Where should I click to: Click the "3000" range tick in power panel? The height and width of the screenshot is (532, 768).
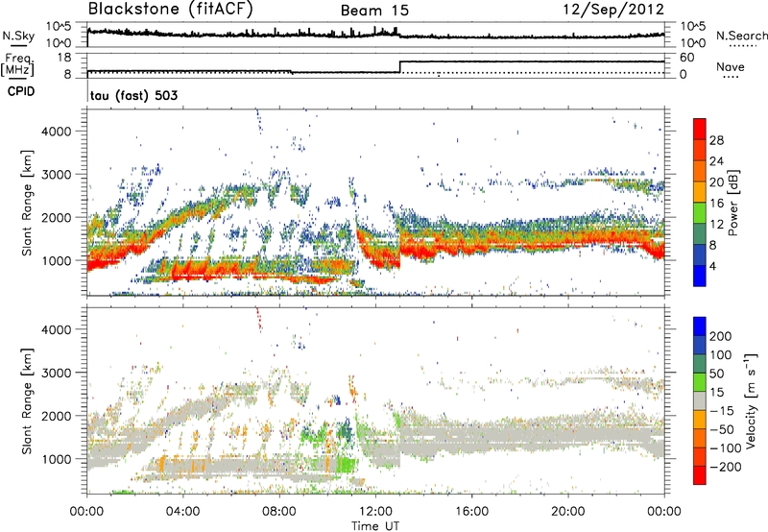click(x=56, y=175)
